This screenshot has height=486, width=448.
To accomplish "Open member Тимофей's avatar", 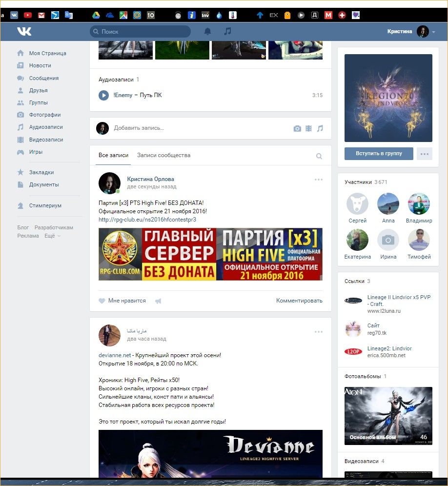I will [419, 240].
